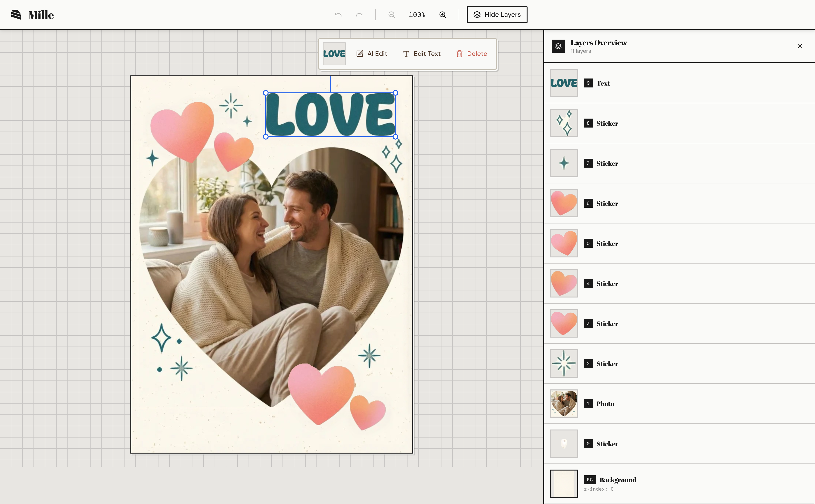Click the Background layer color thumbnail

(x=564, y=483)
